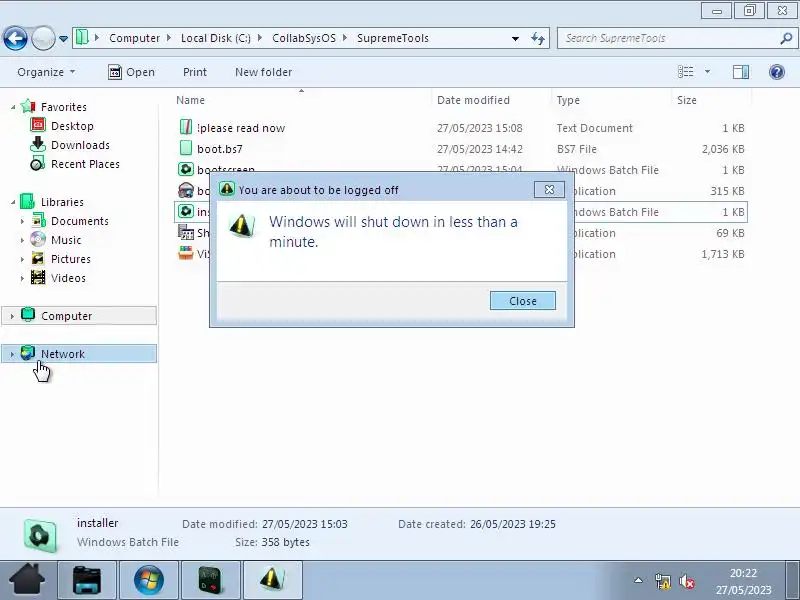Open Desktop in Favorites
The height and width of the screenshot is (600, 800).
(72, 126)
